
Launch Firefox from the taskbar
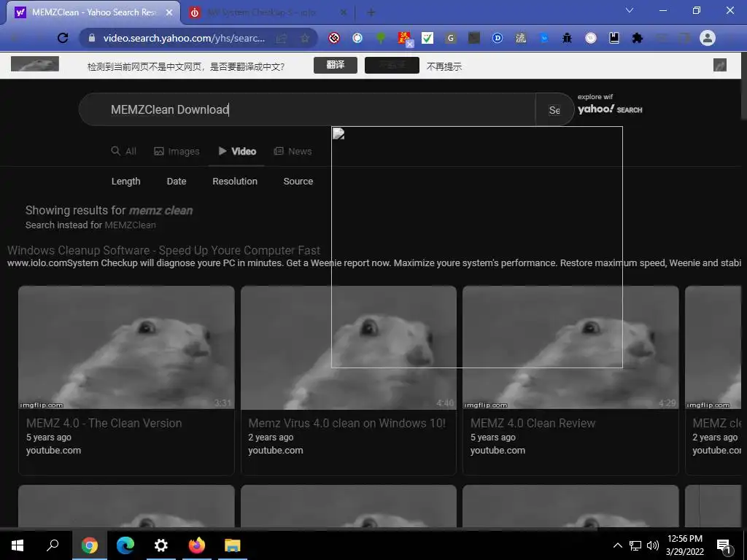pos(197,545)
